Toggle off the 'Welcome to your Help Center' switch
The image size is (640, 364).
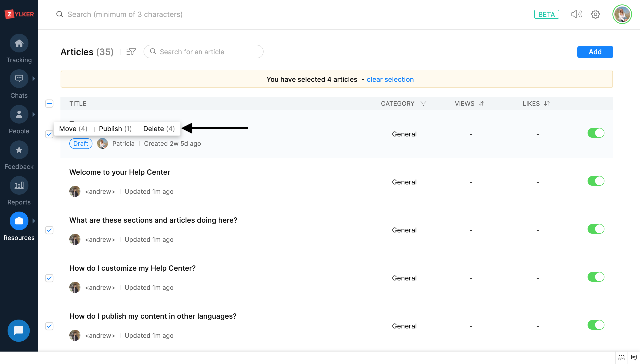[x=596, y=181]
